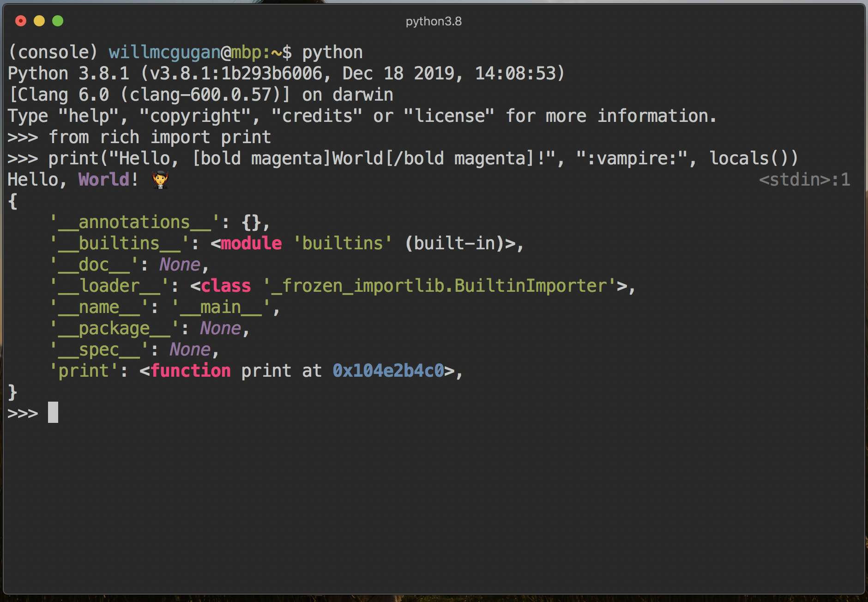868x602 pixels.
Task: Click '"license"' in the help line
Action: (x=449, y=116)
